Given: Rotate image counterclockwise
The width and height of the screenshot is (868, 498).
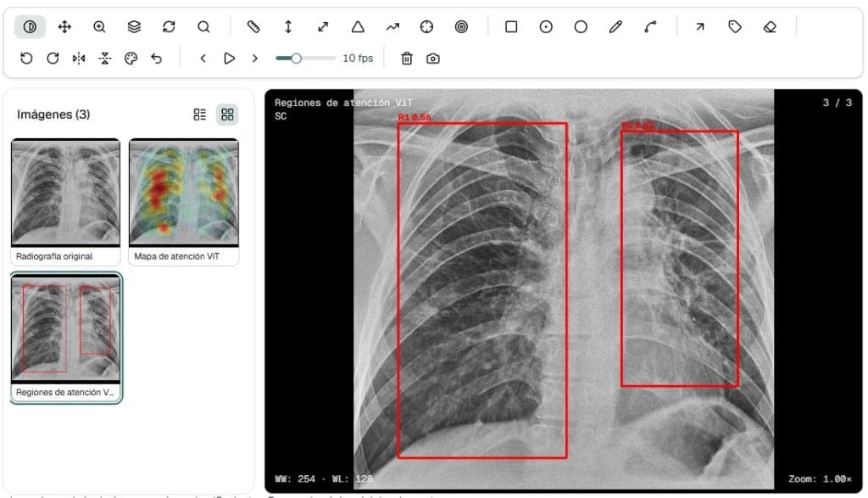Looking at the screenshot, I should coord(26,59).
